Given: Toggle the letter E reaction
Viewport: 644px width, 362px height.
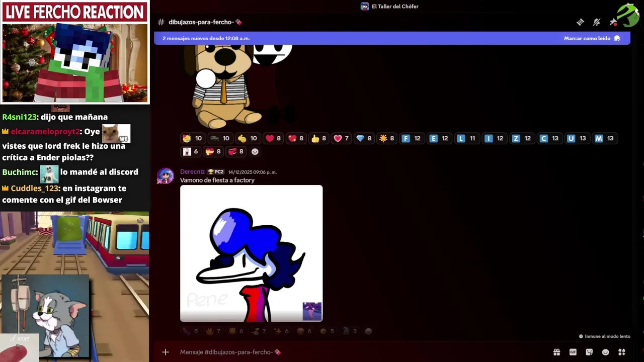Looking at the screenshot, I should (439, 138).
